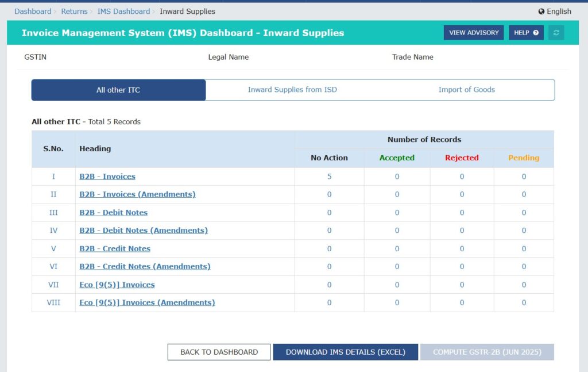Image resolution: width=588 pixels, height=372 pixels.
Task: Click the HELP question mark button
Action: [526, 33]
